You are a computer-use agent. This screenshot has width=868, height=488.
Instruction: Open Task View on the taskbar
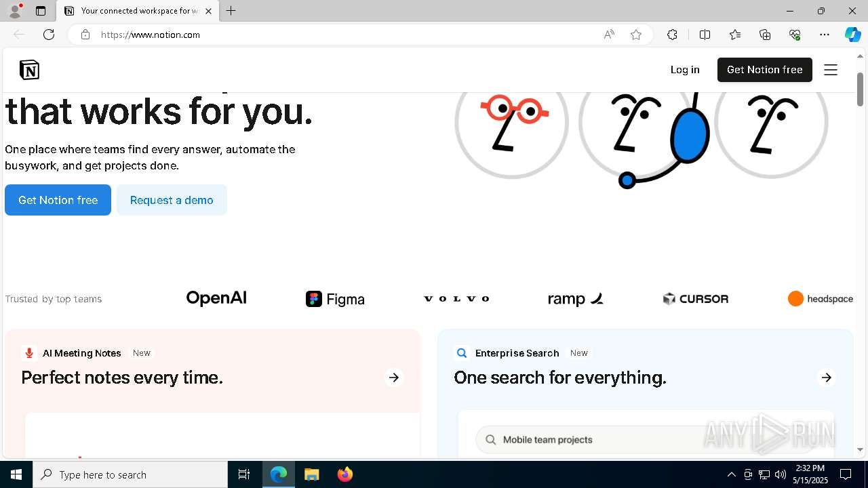pos(244,474)
